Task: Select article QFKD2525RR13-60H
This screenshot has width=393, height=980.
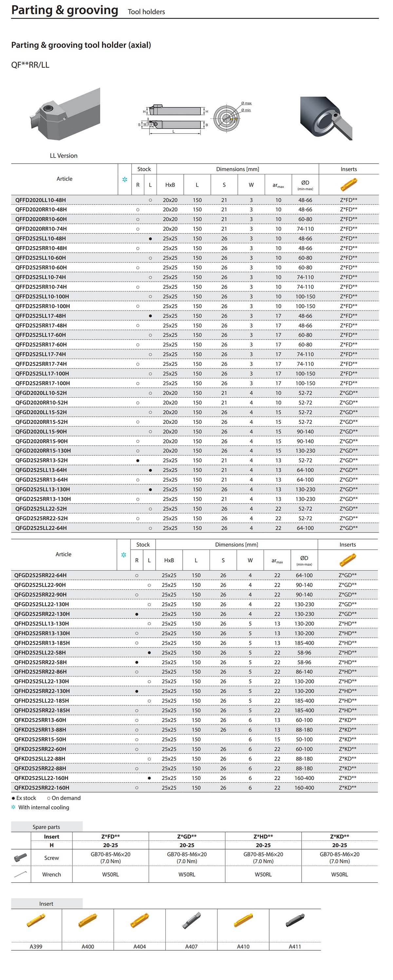Action: pyautogui.click(x=40, y=720)
